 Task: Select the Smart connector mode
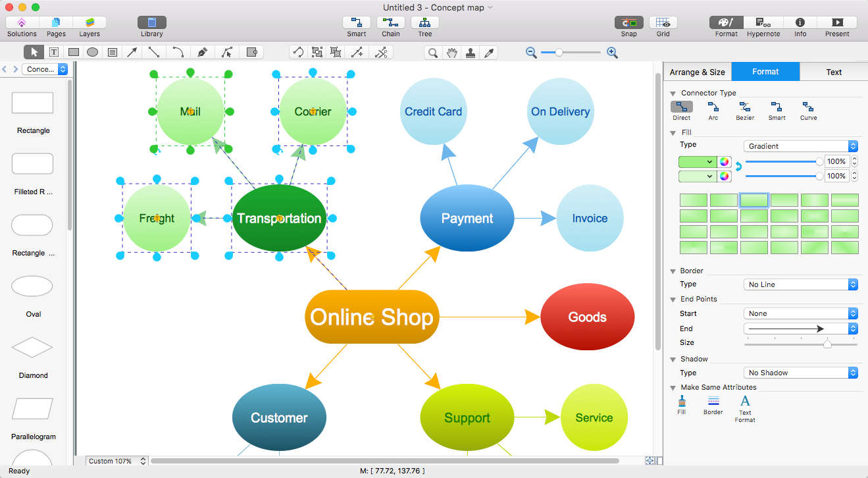pos(357,23)
